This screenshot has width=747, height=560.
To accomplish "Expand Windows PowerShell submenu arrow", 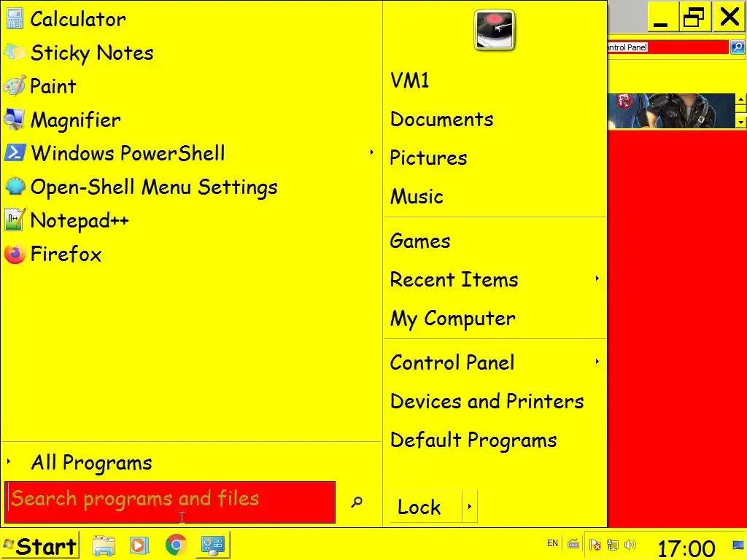I will coord(371,153).
